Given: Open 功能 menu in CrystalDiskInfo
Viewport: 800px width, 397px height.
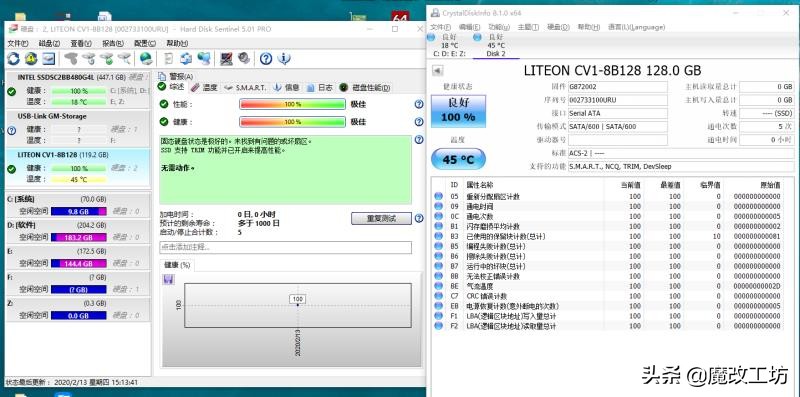Looking at the screenshot, I should click(x=498, y=27).
